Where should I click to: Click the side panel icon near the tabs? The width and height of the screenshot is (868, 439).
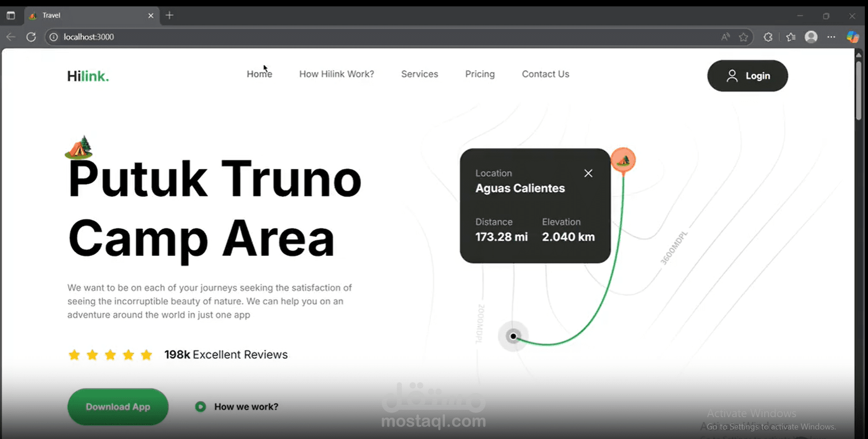pyautogui.click(x=11, y=15)
